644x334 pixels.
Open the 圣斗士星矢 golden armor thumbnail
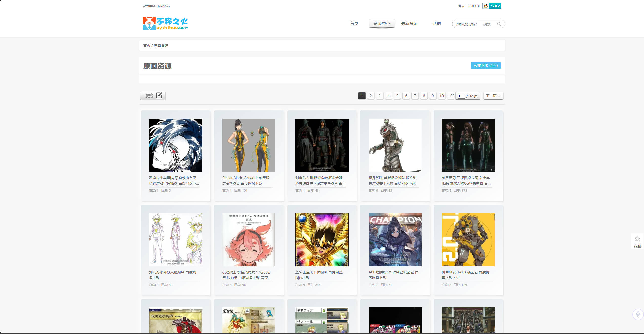(x=322, y=239)
